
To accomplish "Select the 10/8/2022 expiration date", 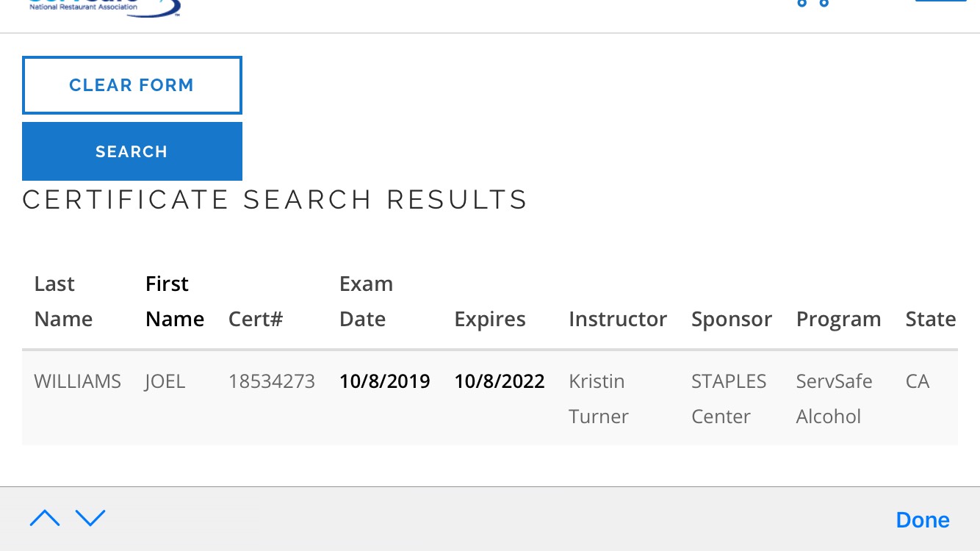I will pos(500,382).
